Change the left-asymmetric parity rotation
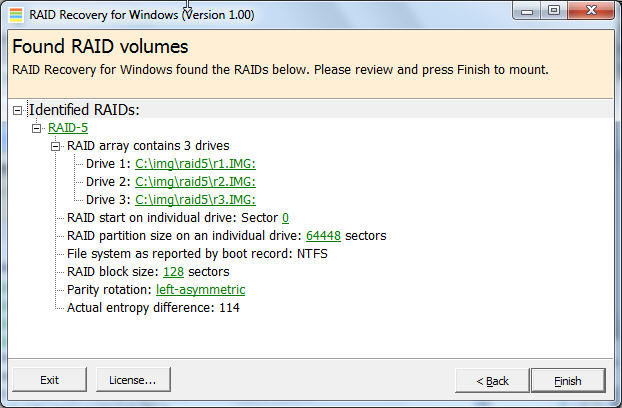 pos(200,290)
